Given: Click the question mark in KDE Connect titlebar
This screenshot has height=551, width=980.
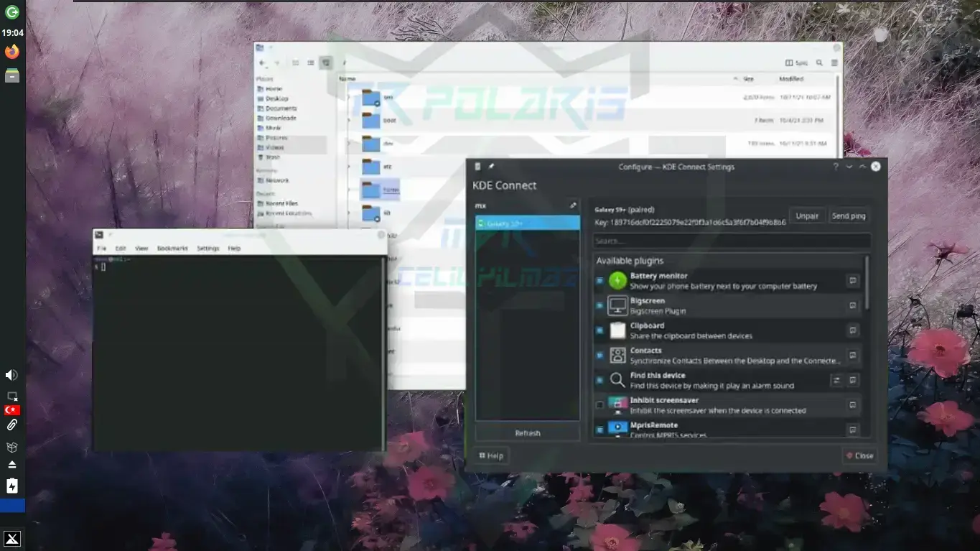Looking at the screenshot, I should [835, 167].
